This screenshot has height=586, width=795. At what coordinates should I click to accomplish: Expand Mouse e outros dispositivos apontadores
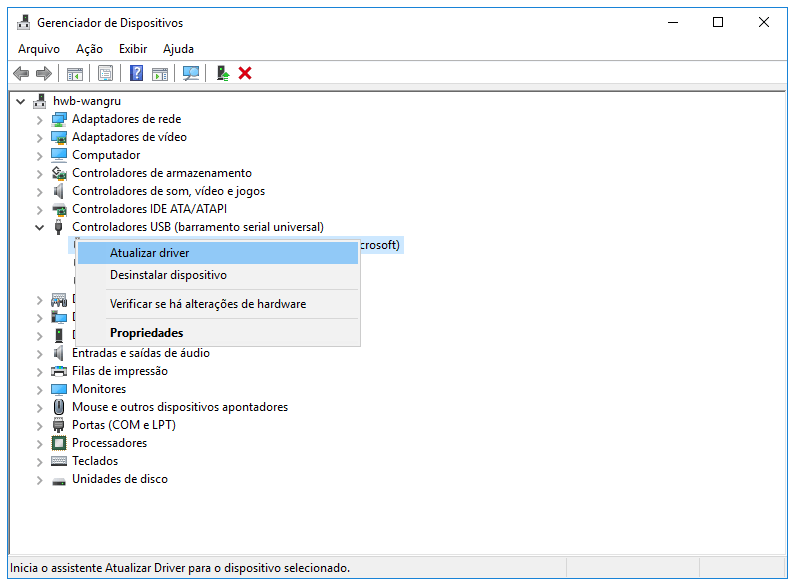tap(40, 408)
